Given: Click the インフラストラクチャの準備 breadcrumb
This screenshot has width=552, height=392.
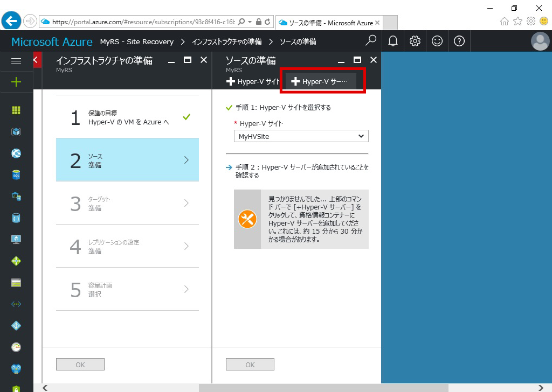Looking at the screenshot, I should (x=227, y=42).
